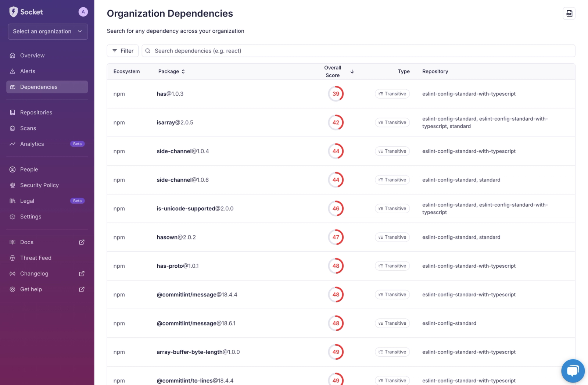Click the Transitive badge for has-proto@1.0.1
This screenshot has height=385, width=588.
392,266
